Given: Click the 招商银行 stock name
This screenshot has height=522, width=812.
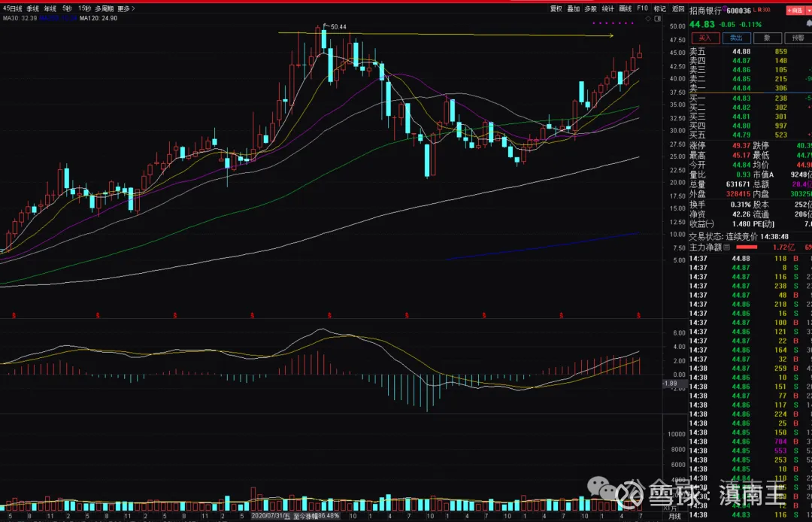Looking at the screenshot, I should coord(705,11).
